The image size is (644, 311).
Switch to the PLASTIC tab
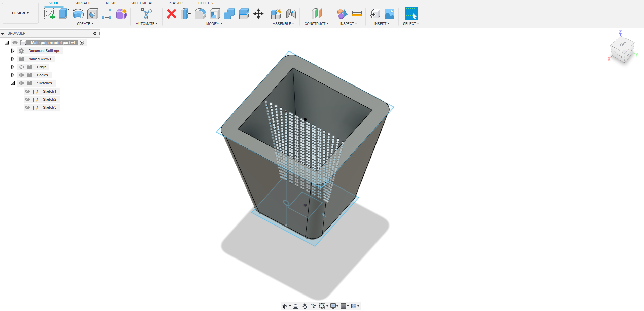(x=176, y=3)
